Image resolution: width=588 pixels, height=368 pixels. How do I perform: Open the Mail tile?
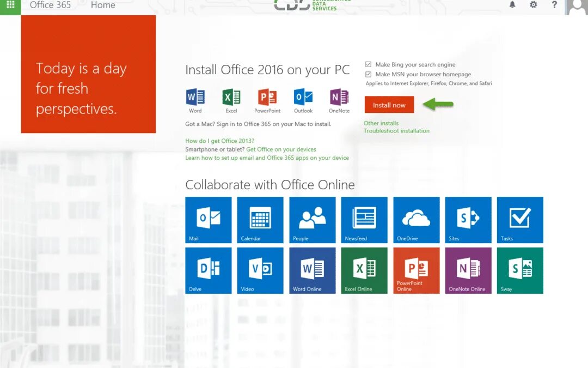(209, 220)
